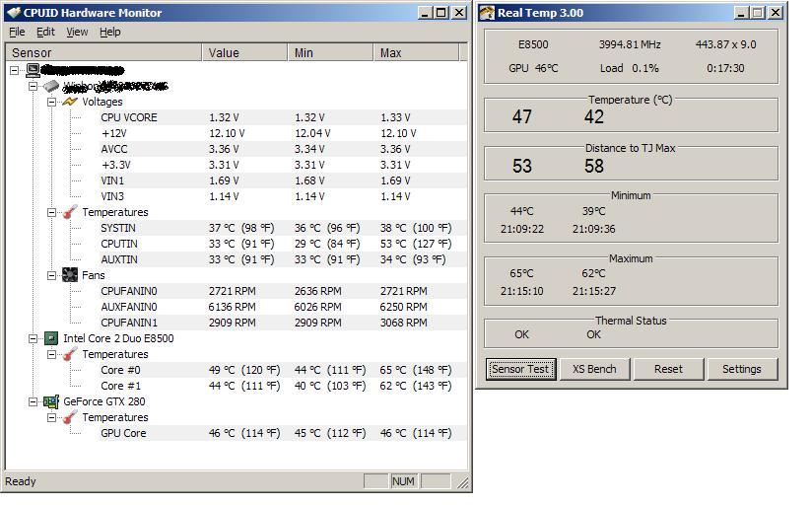Viewport: 812px width, 506px height.
Task: Click the Ready status text
Action: point(21,481)
